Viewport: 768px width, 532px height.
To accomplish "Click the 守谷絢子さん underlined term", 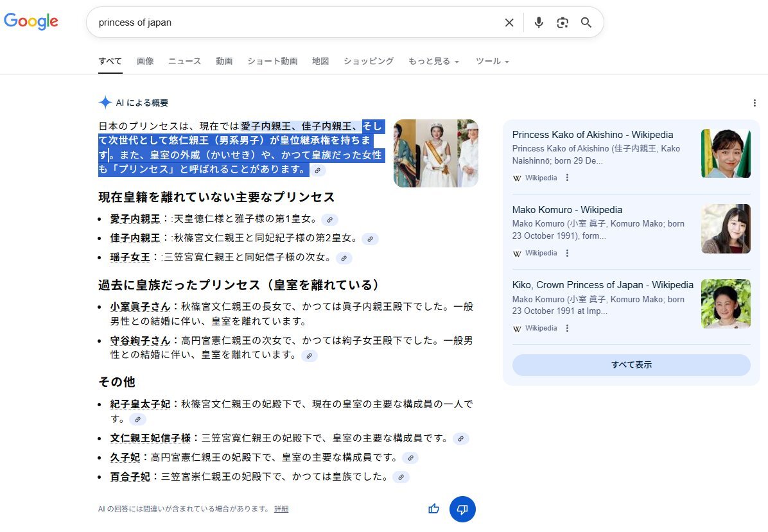I will pyautogui.click(x=140, y=341).
